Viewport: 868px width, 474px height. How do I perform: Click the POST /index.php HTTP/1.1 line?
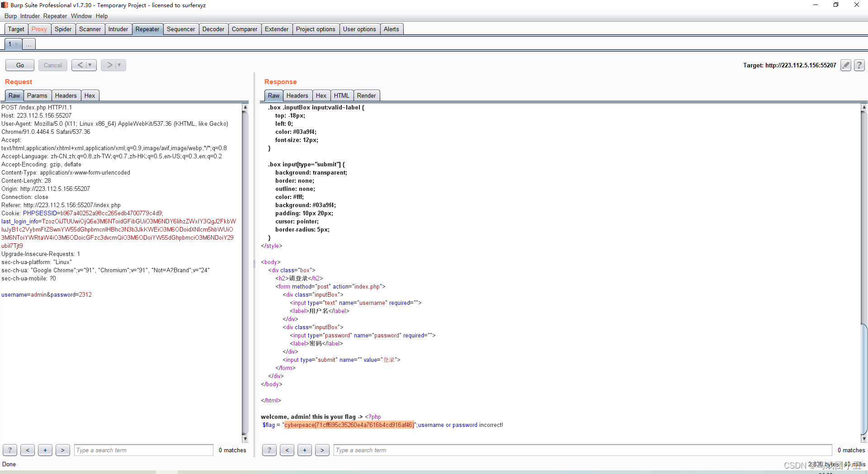click(x=37, y=107)
